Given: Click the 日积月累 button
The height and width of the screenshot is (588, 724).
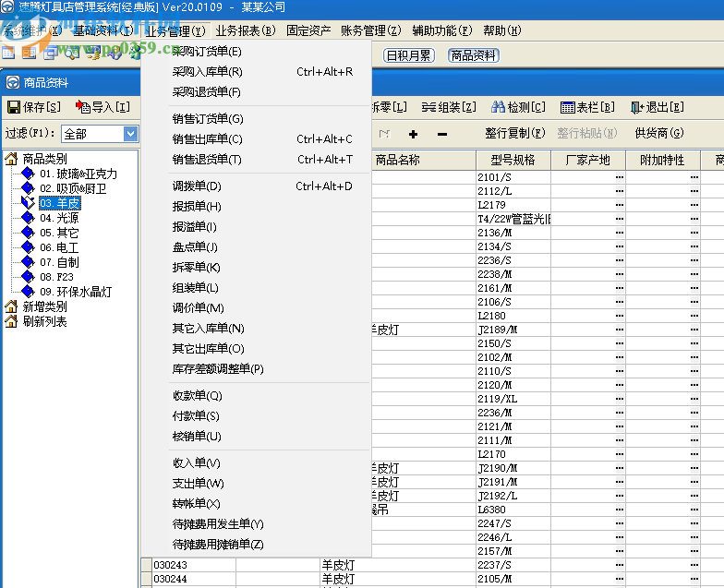Looking at the screenshot, I should tap(408, 55).
